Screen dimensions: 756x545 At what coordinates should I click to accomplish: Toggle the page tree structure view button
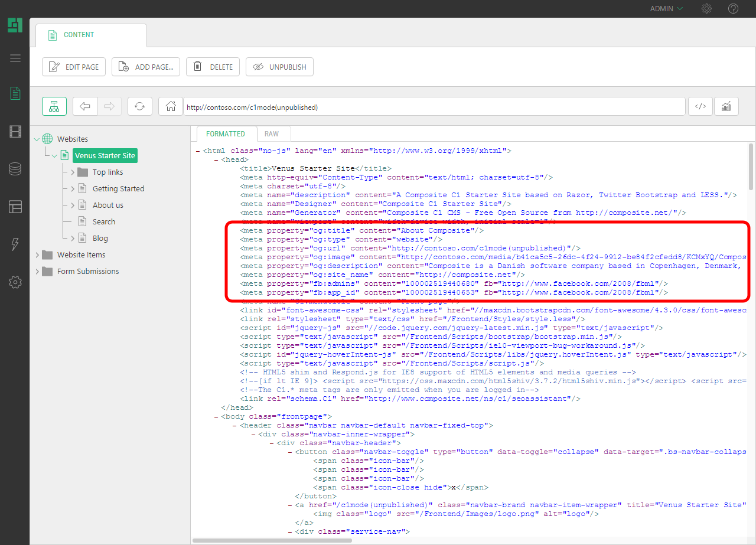coord(54,106)
